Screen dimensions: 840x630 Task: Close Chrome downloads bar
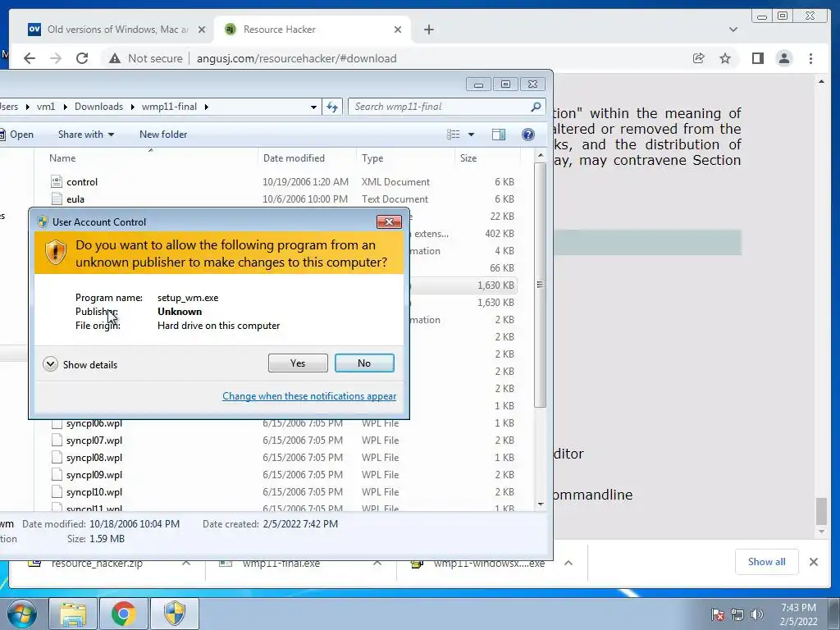pos(813,562)
